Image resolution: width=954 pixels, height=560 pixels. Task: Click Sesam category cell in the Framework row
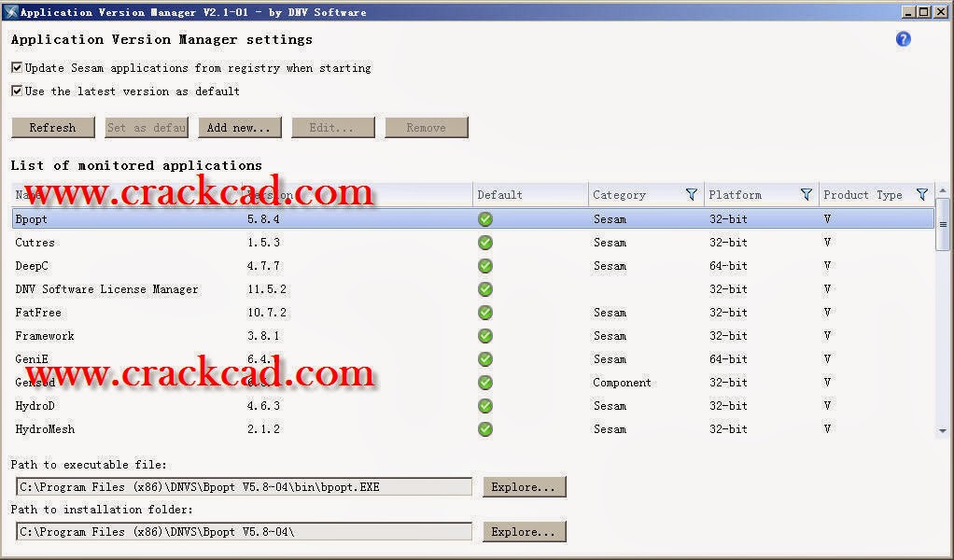[x=610, y=336]
